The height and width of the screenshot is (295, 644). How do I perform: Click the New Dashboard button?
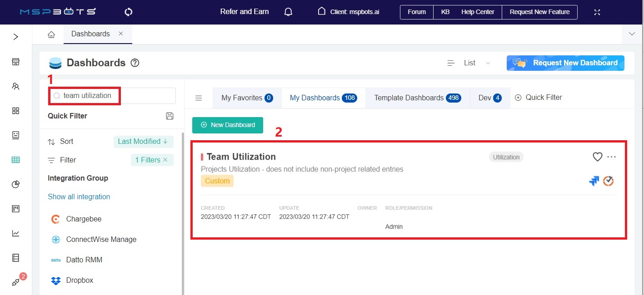[228, 125]
